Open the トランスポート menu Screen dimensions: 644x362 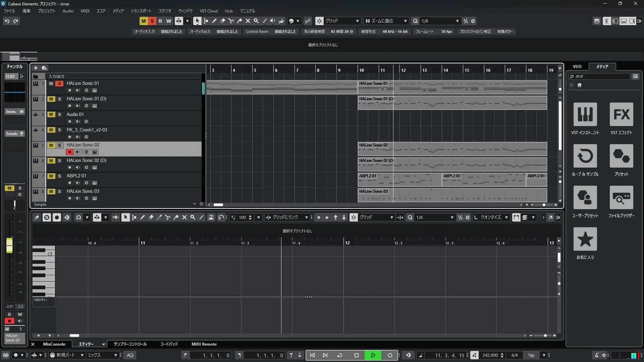tap(141, 11)
